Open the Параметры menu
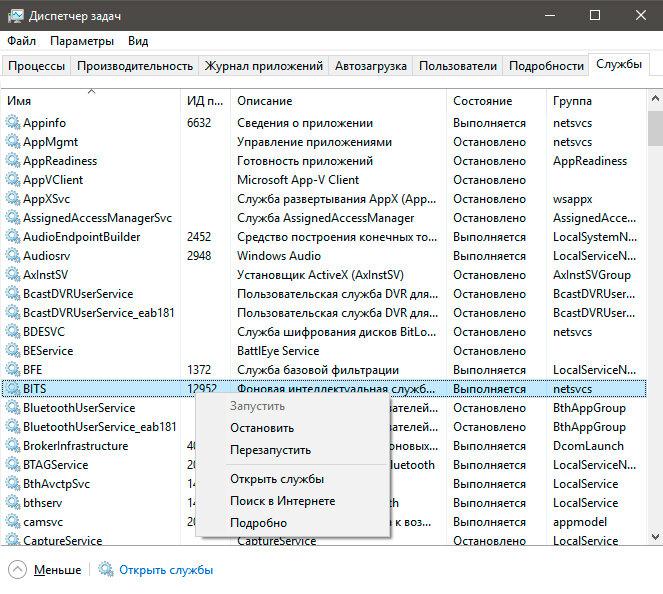This screenshot has height=594, width=663. pos(82,41)
